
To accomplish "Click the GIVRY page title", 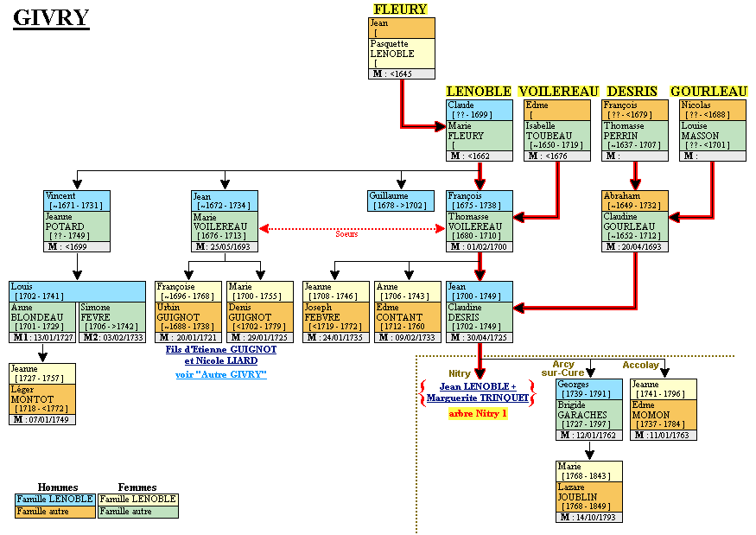I will 50,19.
